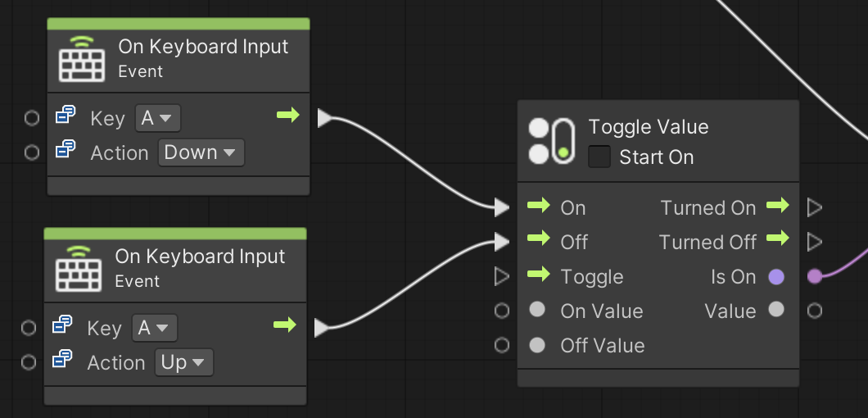The image size is (868, 418).
Task: Click the Action inline value icon in bottom node
Action: (62, 360)
